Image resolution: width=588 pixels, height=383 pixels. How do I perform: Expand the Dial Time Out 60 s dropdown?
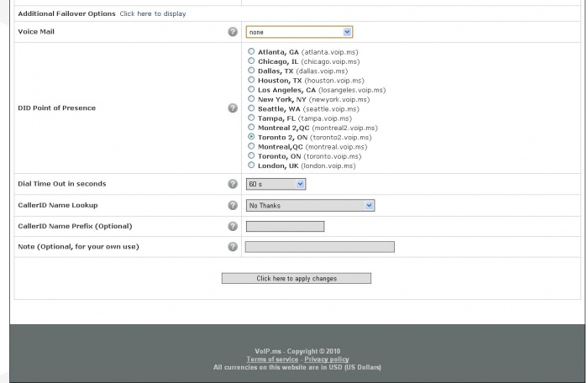pos(276,184)
